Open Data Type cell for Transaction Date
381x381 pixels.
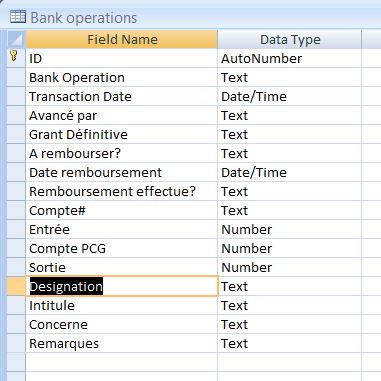290,96
